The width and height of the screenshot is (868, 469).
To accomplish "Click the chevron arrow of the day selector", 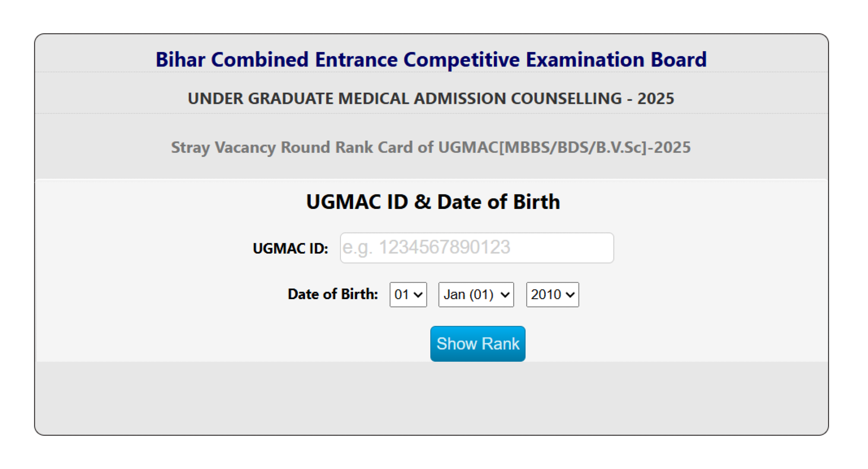I will click(418, 295).
